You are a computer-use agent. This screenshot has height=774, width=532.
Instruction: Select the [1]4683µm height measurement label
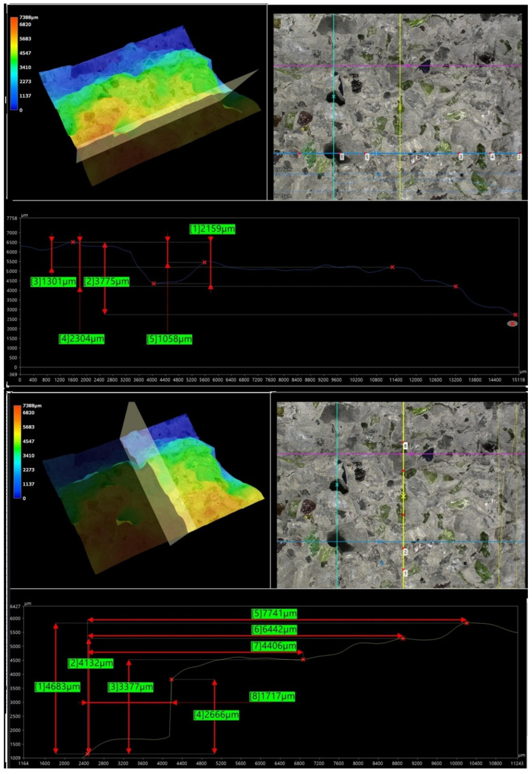(x=57, y=687)
